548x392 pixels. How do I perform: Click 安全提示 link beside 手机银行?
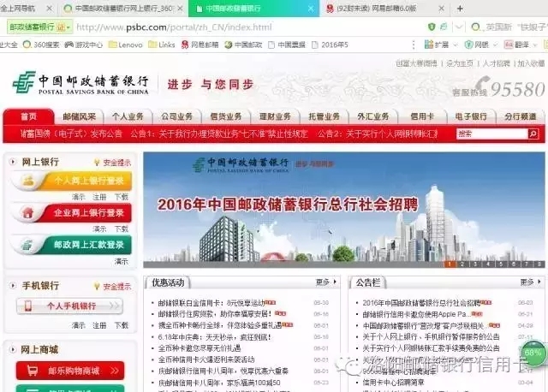point(116,287)
